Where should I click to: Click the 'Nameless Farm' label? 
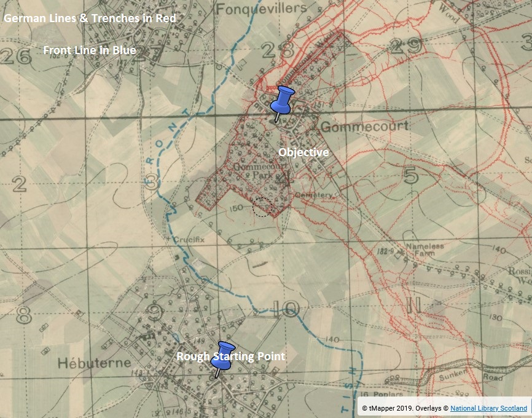coord(424,250)
